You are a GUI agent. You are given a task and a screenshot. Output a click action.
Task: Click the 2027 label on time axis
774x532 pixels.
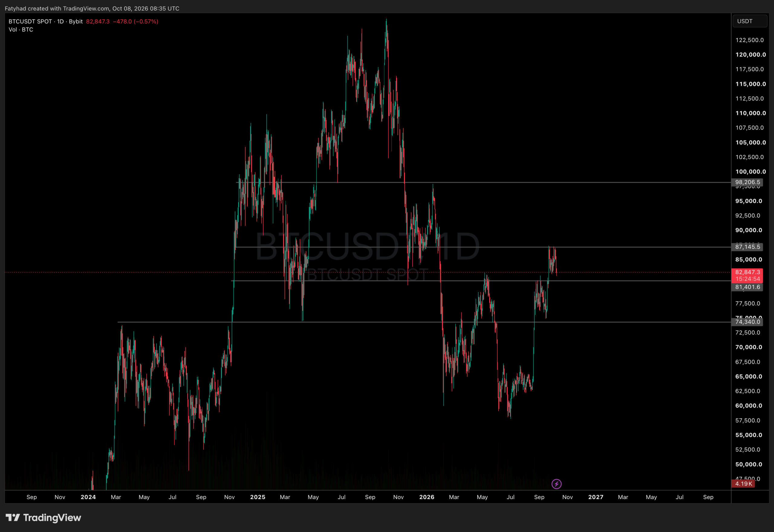(x=596, y=497)
